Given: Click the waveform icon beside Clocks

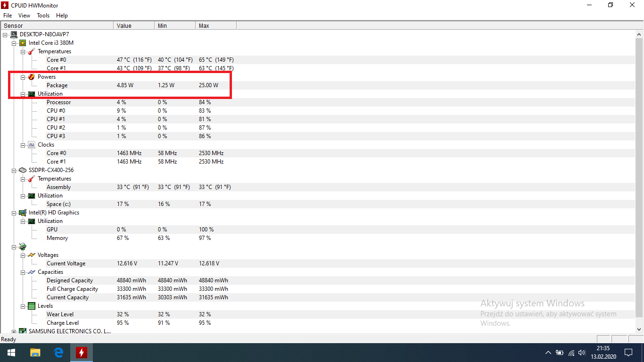Looking at the screenshot, I should 31,145.
